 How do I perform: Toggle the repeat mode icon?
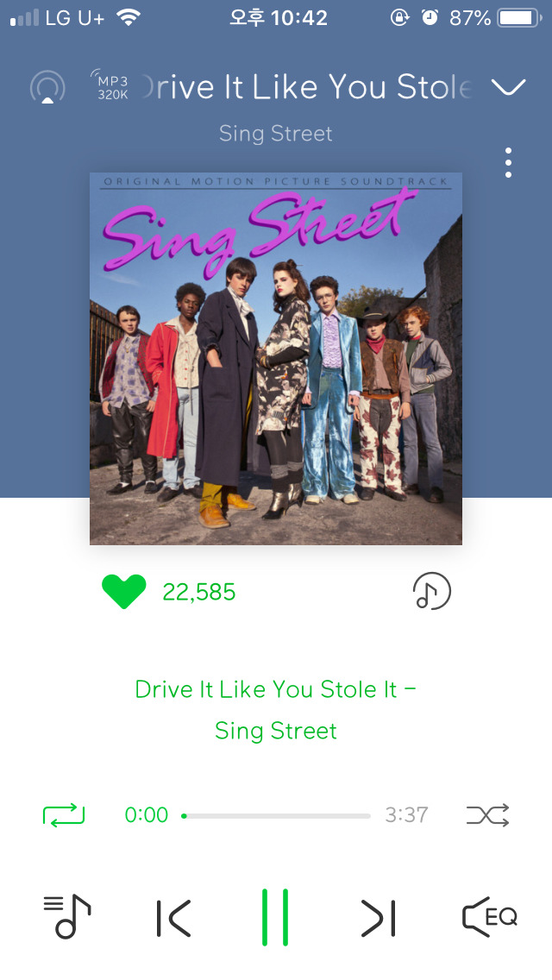63,814
